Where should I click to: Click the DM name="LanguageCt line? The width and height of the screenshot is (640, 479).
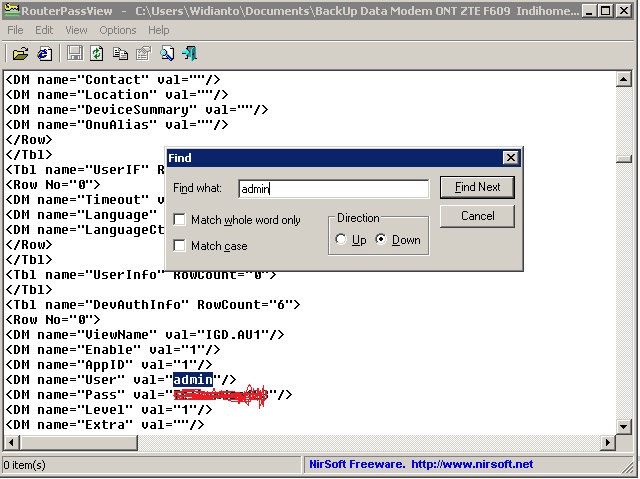coord(85,230)
